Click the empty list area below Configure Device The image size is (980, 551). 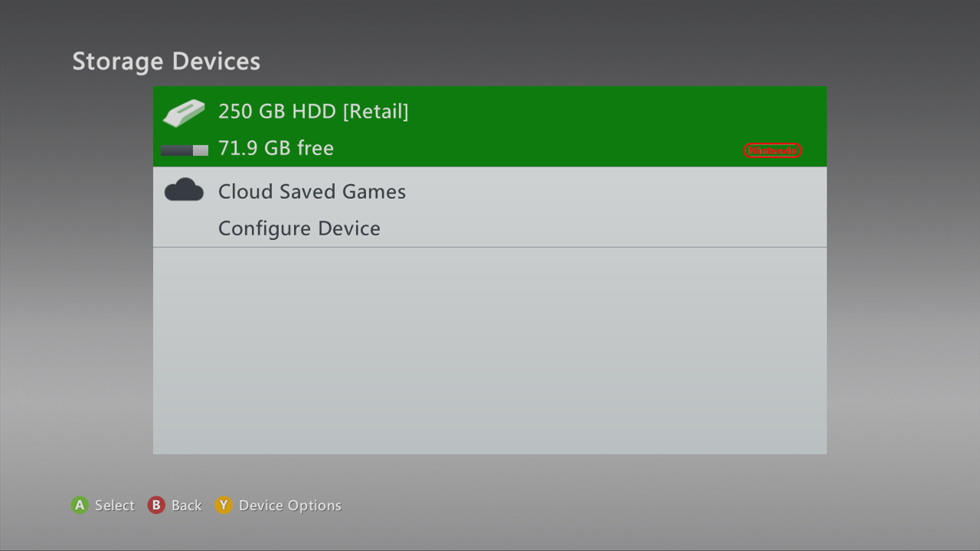pyautogui.click(x=490, y=351)
